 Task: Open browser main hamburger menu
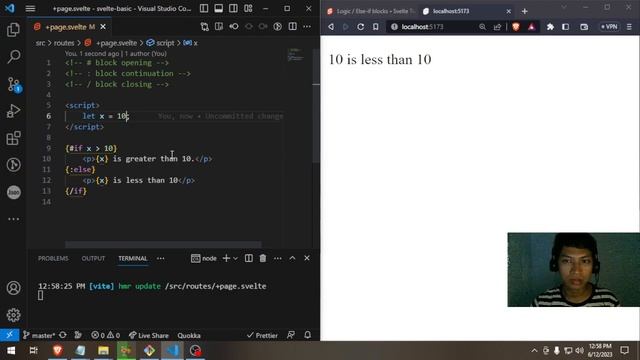click(629, 27)
